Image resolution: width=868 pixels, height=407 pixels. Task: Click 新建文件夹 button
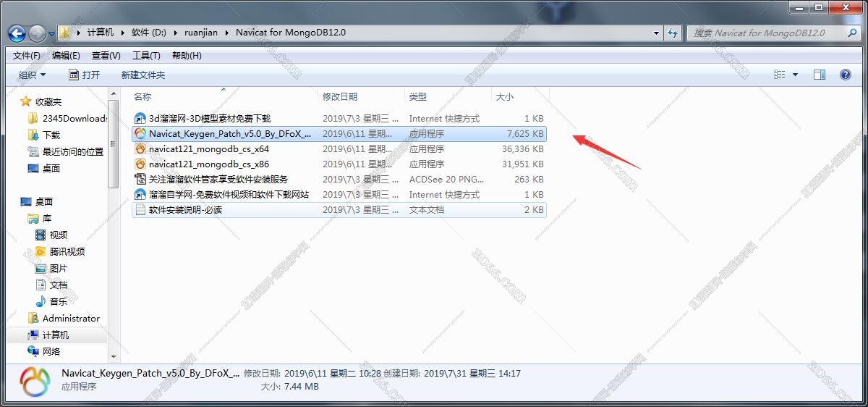click(x=143, y=75)
